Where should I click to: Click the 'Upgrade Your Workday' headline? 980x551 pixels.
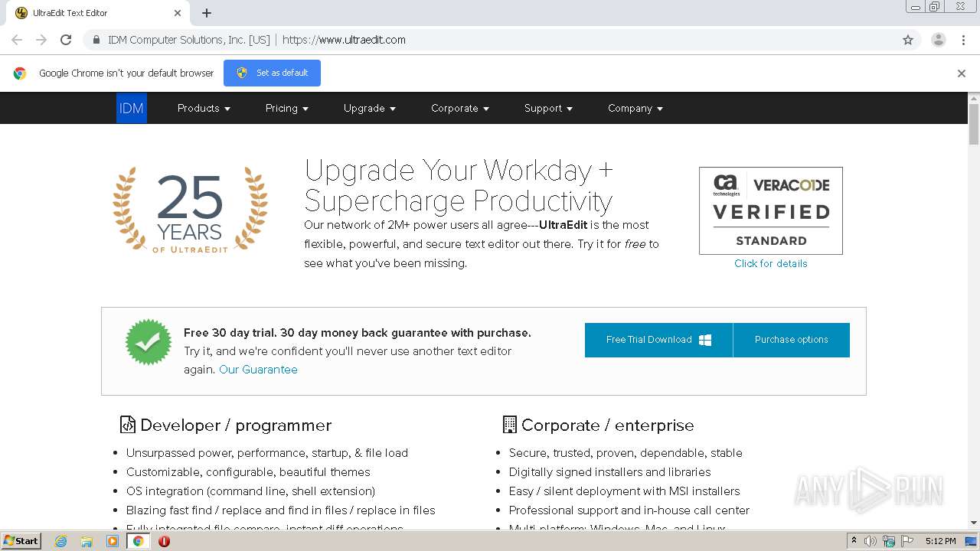(459, 186)
